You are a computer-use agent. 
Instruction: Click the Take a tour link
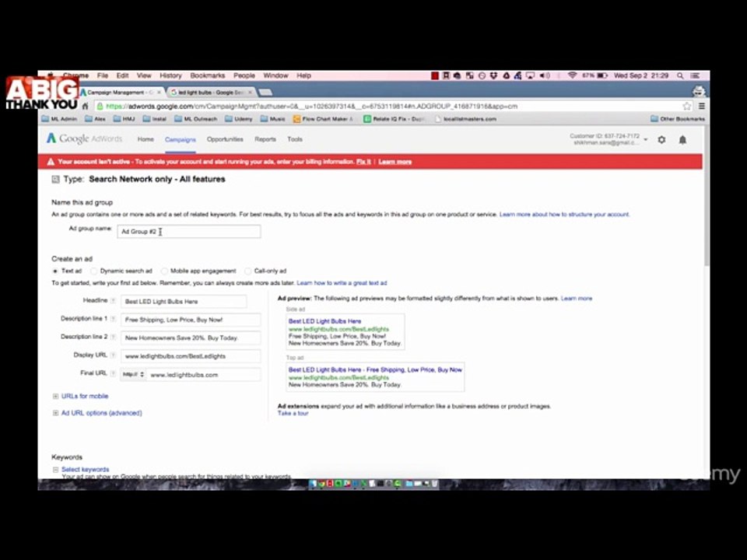pyautogui.click(x=293, y=413)
